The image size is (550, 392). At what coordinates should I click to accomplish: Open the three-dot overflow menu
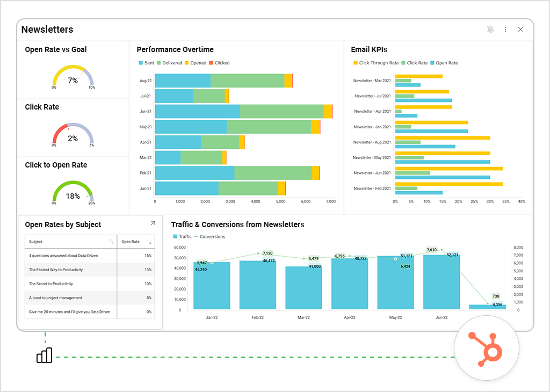pos(505,30)
